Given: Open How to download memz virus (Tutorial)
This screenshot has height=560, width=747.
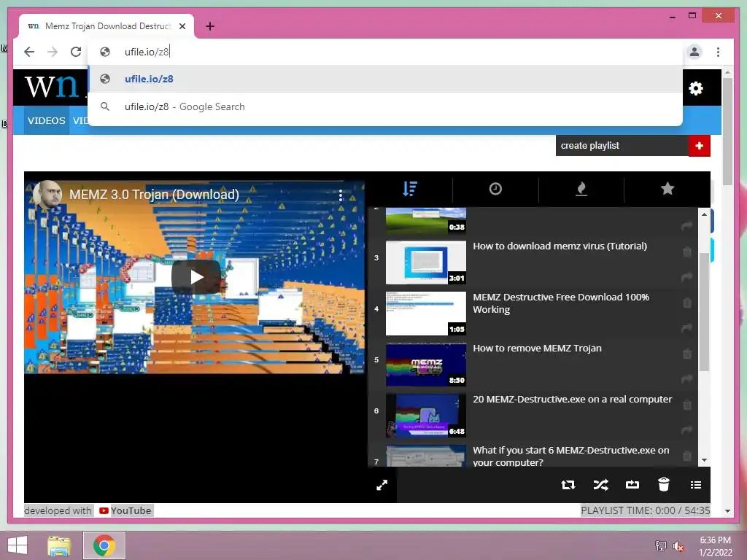Looking at the screenshot, I should point(560,246).
